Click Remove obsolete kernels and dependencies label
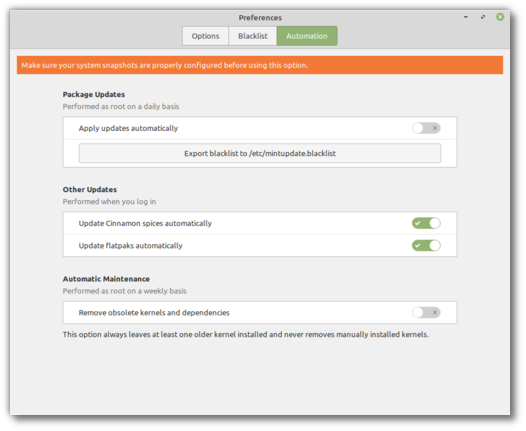Screen dimensions: 526x431 [154, 313]
